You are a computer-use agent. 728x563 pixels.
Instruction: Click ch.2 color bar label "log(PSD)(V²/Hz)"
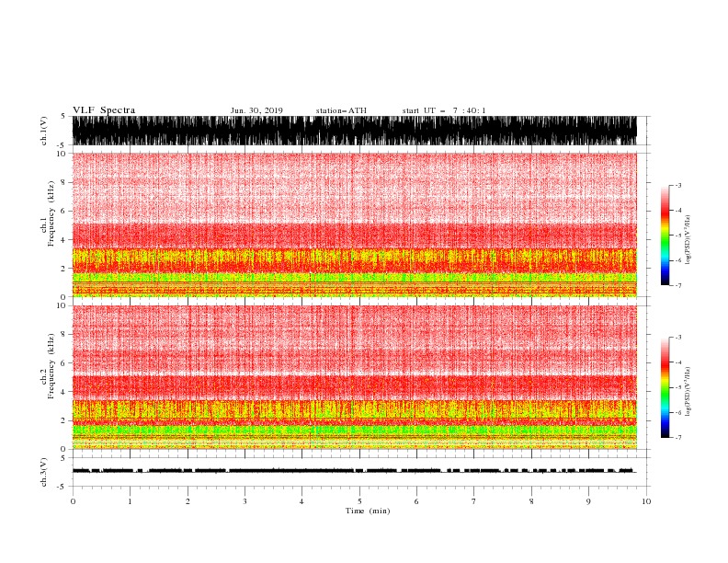[x=688, y=392]
